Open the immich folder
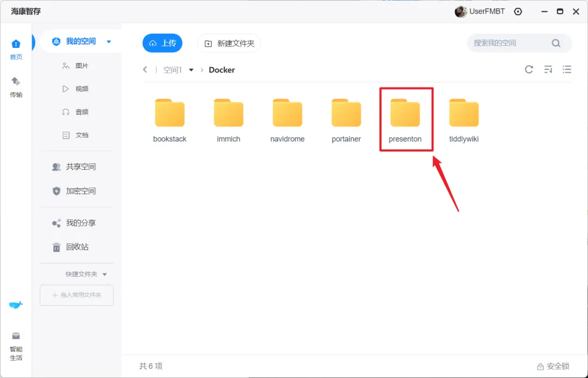588x378 pixels. point(228,121)
